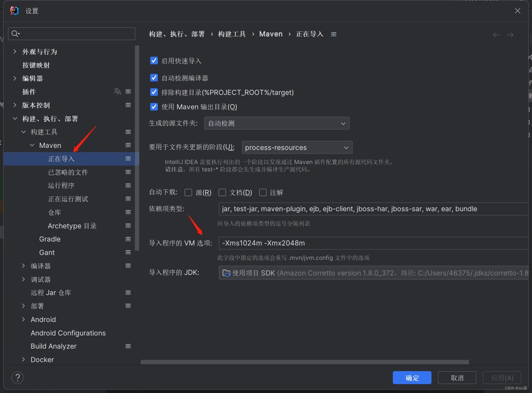The width and height of the screenshot is (532, 393).
Task: Click the translate icon beside 插件
Action: pos(117,91)
